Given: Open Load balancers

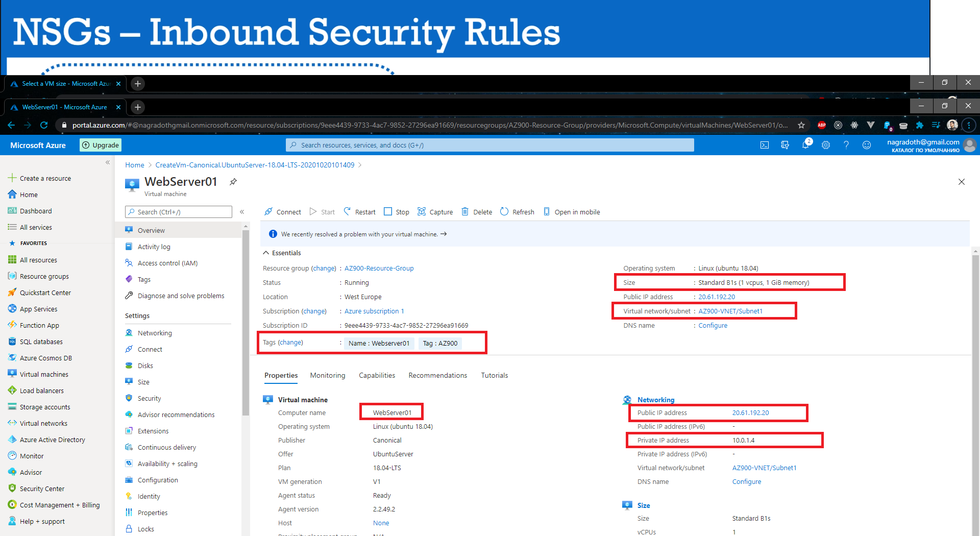Looking at the screenshot, I should 36,391.
